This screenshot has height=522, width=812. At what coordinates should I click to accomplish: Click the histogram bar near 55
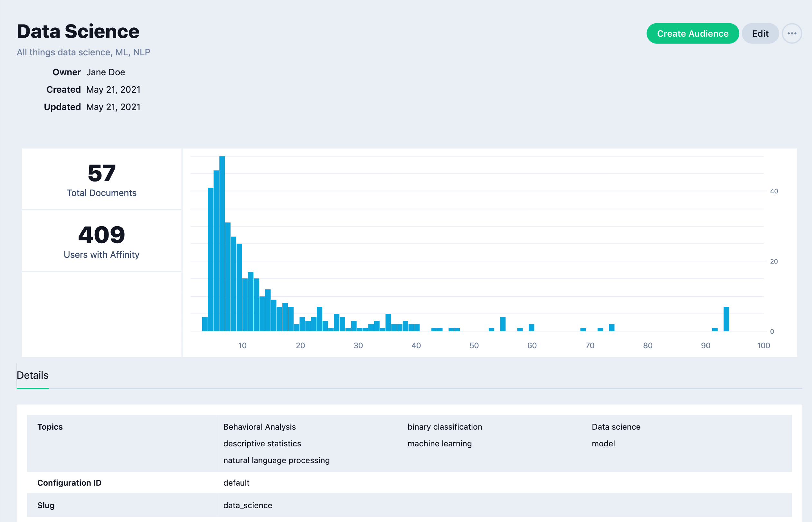503,324
